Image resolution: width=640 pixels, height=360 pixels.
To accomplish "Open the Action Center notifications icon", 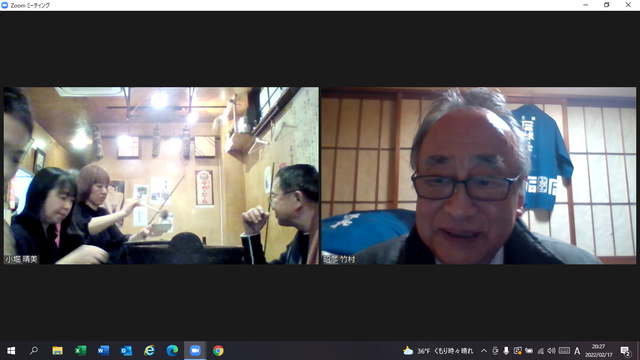I will [625, 351].
